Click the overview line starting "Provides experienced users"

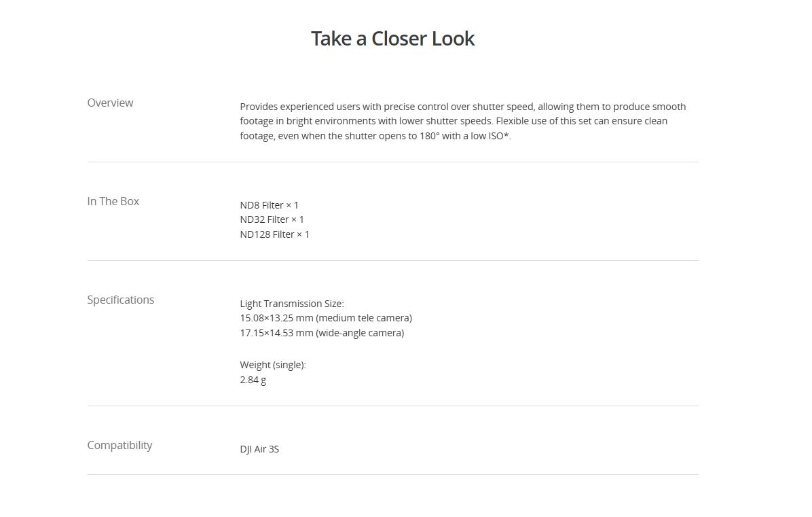[x=462, y=107]
